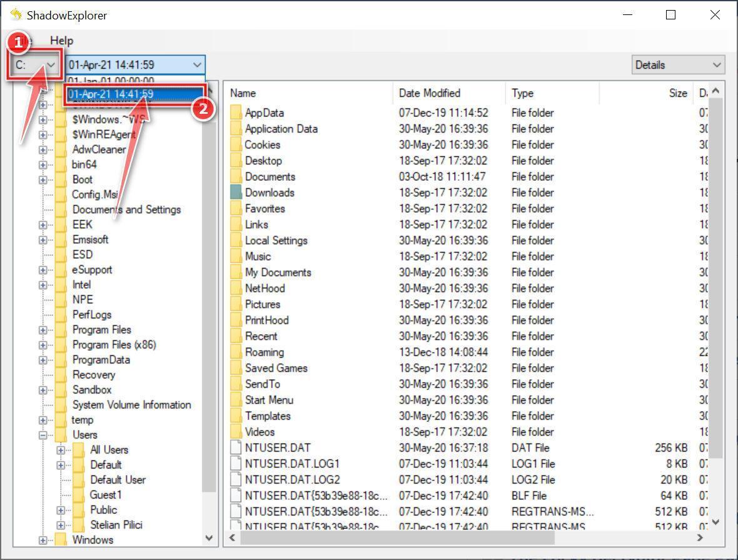
Task: Select the Videos folder icon in list
Action: 236,432
